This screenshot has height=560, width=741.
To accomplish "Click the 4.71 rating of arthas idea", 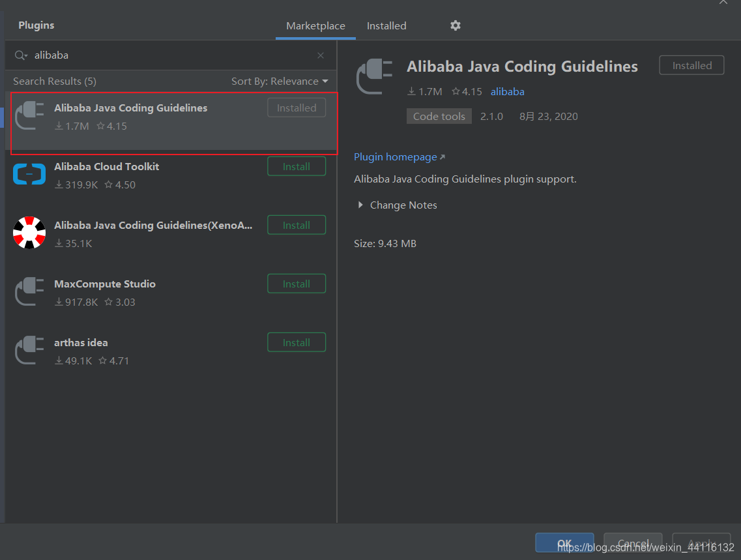I will click(114, 361).
